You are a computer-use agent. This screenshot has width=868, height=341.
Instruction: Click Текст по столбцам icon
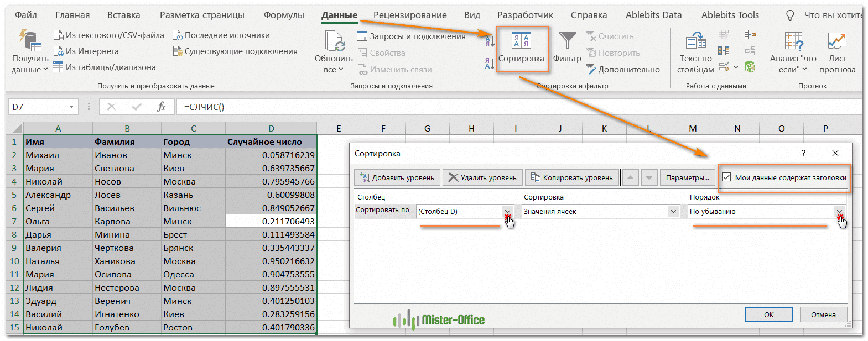695,41
